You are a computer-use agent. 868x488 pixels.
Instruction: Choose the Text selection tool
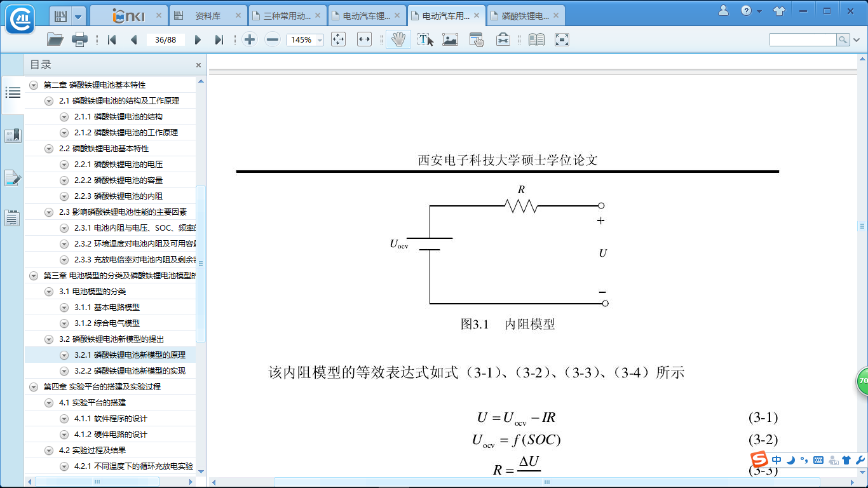tap(425, 39)
